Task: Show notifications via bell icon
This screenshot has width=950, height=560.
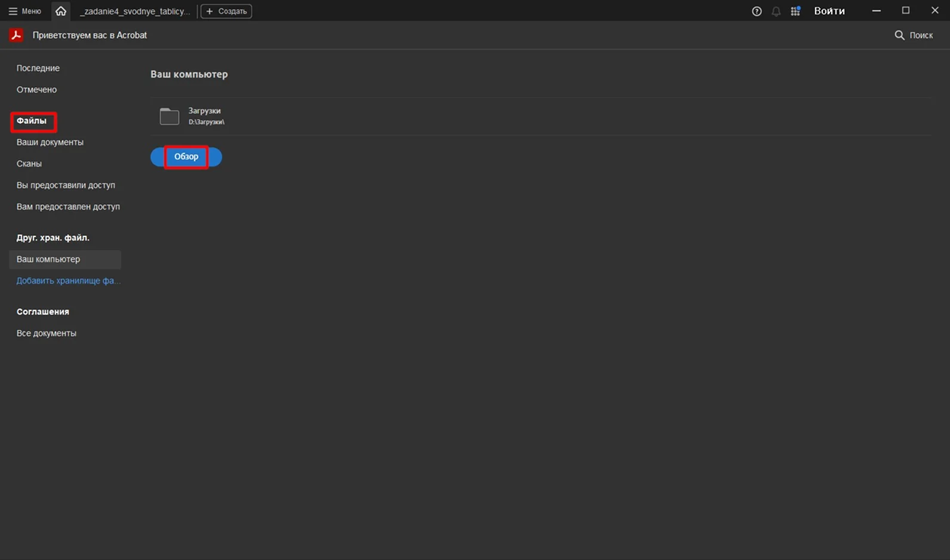Action: coord(776,11)
